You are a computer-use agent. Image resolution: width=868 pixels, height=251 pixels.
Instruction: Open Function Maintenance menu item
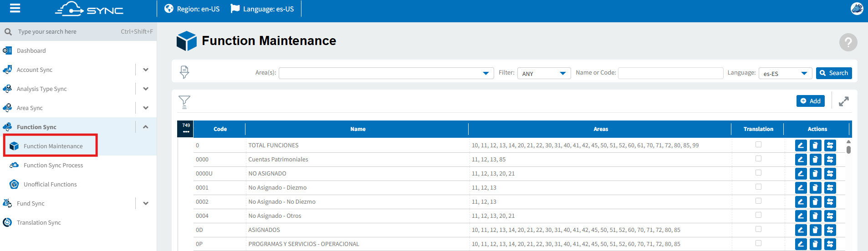point(53,146)
